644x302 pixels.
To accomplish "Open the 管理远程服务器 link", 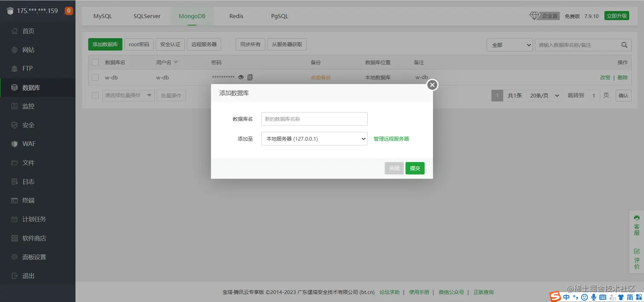I will 391,139.
